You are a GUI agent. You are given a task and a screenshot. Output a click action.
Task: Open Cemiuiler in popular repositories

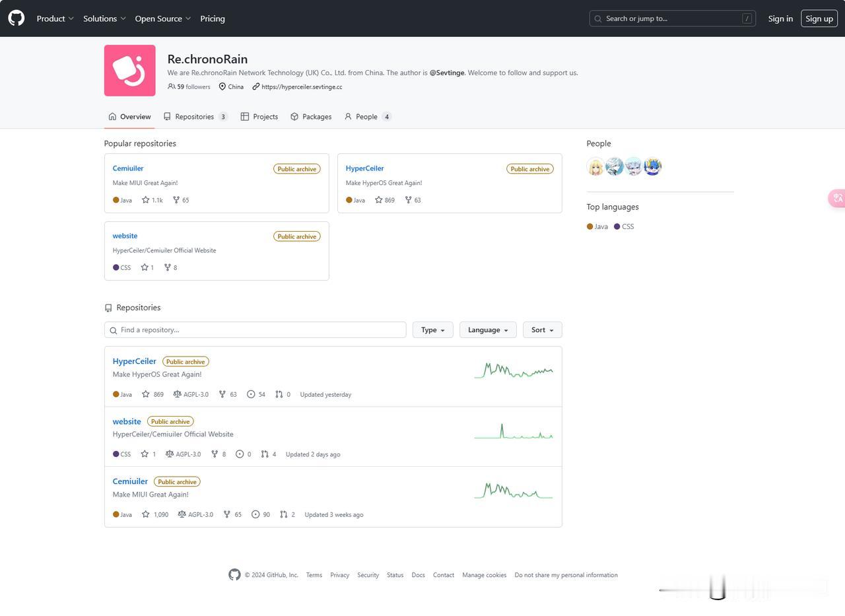tap(128, 168)
